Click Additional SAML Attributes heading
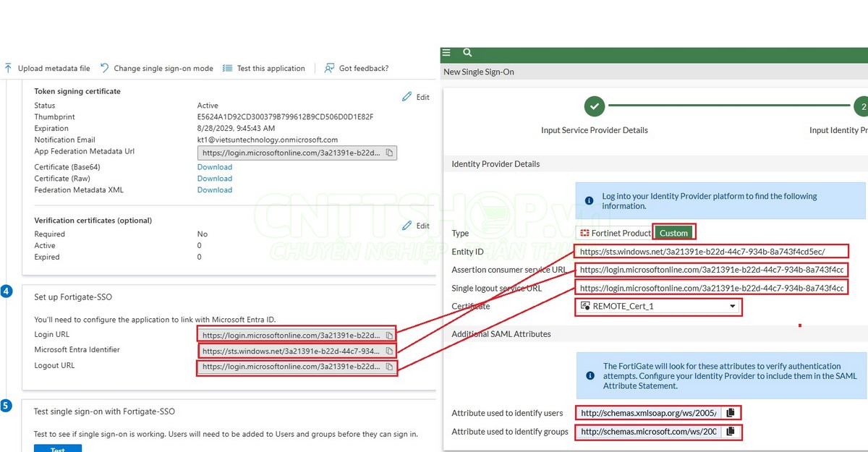868x452 pixels. [x=501, y=334]
